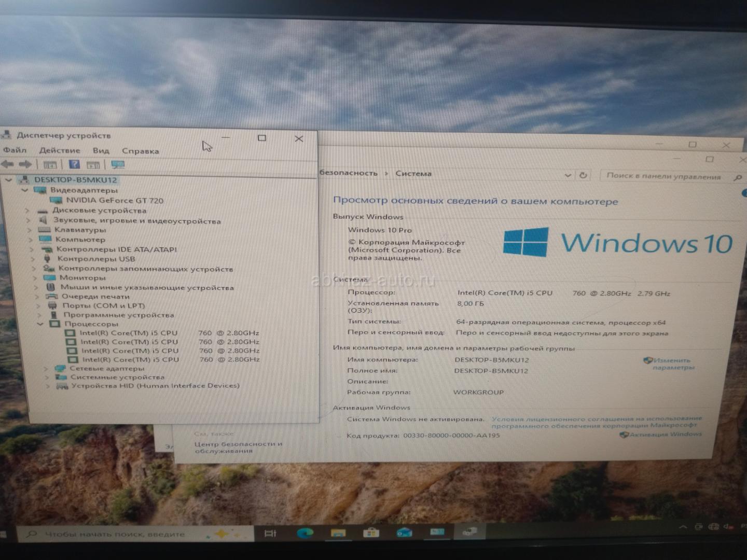Click the Активация Windows link

click(x=665, y=435)
